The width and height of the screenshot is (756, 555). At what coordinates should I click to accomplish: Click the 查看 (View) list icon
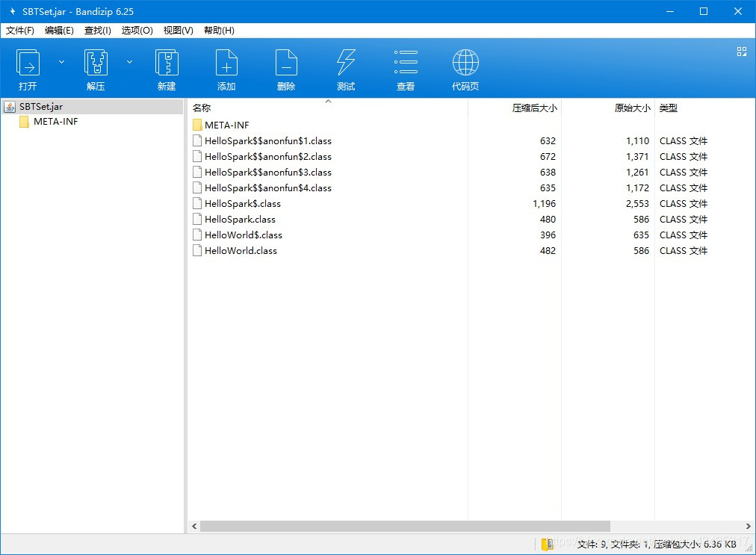pos(406,62)
